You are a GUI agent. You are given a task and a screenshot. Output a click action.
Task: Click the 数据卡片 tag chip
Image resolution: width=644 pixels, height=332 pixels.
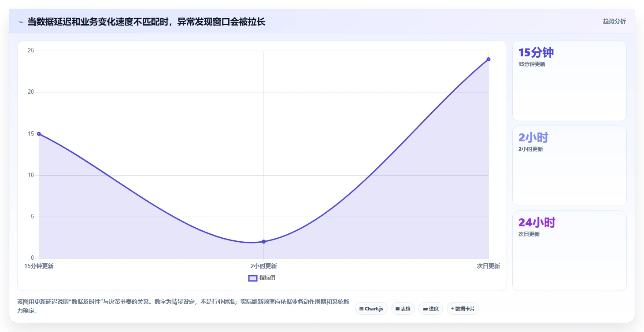point(463,309)
